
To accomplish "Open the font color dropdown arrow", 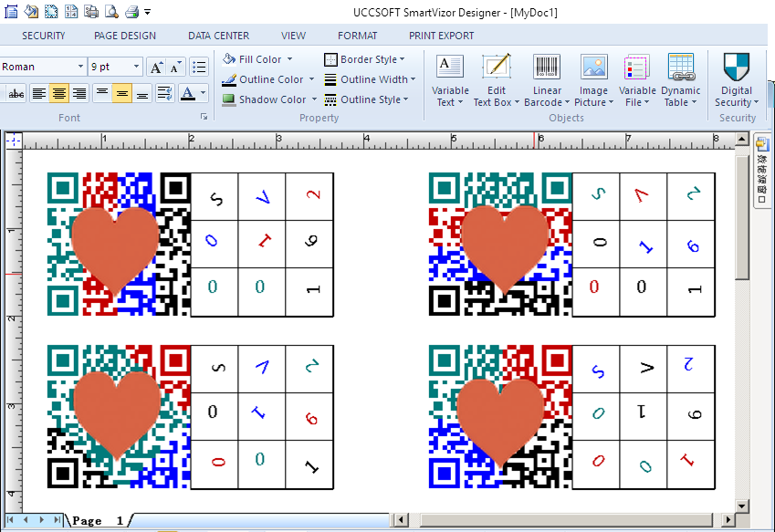I will 203,93.
